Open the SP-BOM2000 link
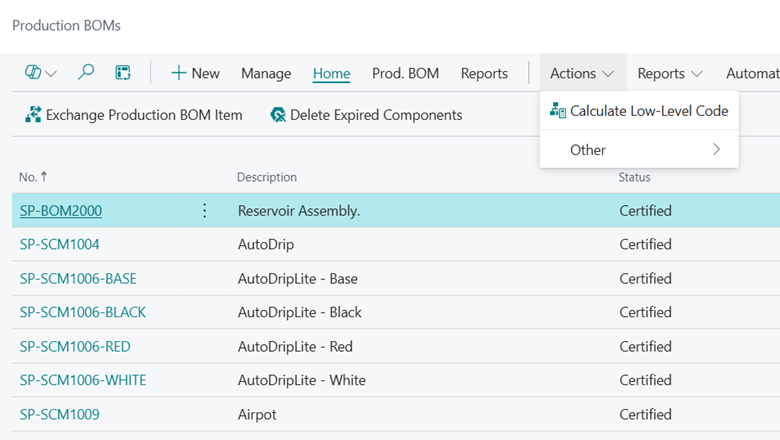The image size is (780, 440). pyautogui.click(x=61, y=211)
